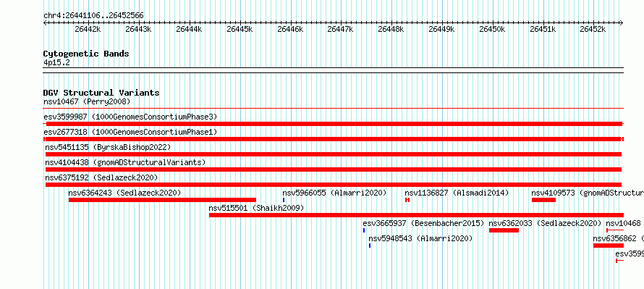Click the blue nsv5966055 variant marker

click(284, 200)
